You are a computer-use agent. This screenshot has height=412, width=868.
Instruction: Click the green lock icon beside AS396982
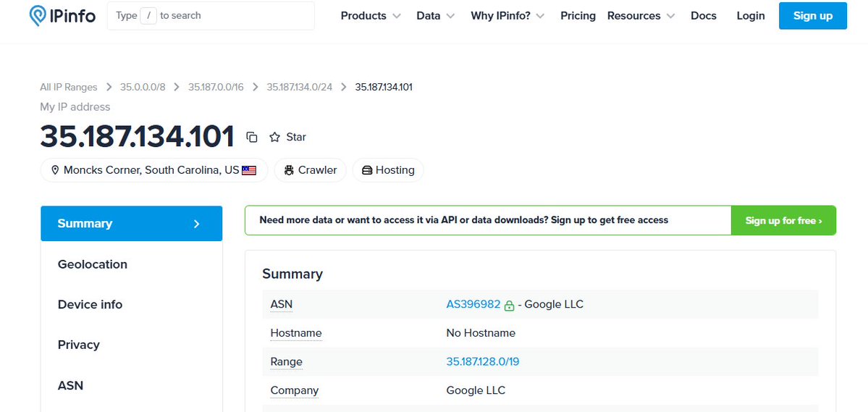(509, 306)
